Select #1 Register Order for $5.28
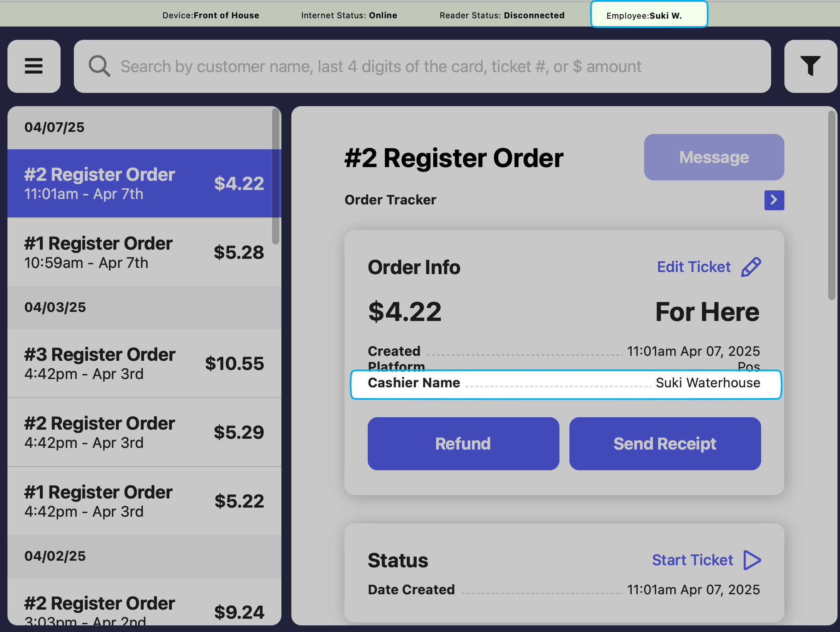The image size is (840, 632). [x=144, y=252]
